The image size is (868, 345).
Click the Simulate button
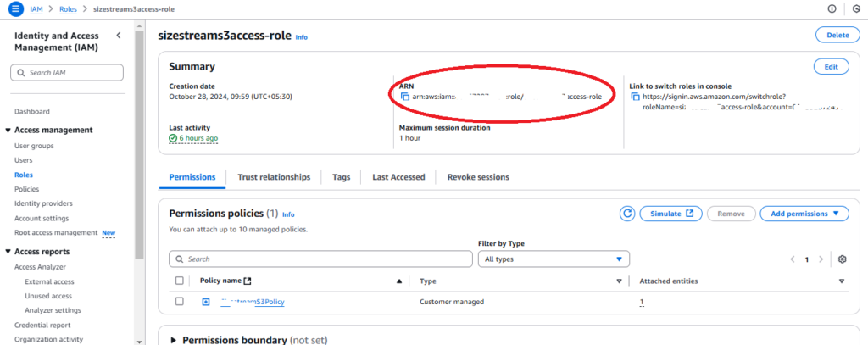[671, 214]
